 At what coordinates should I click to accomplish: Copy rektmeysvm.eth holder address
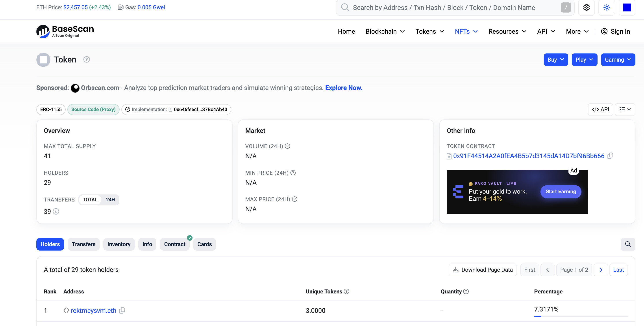[122, 310]
